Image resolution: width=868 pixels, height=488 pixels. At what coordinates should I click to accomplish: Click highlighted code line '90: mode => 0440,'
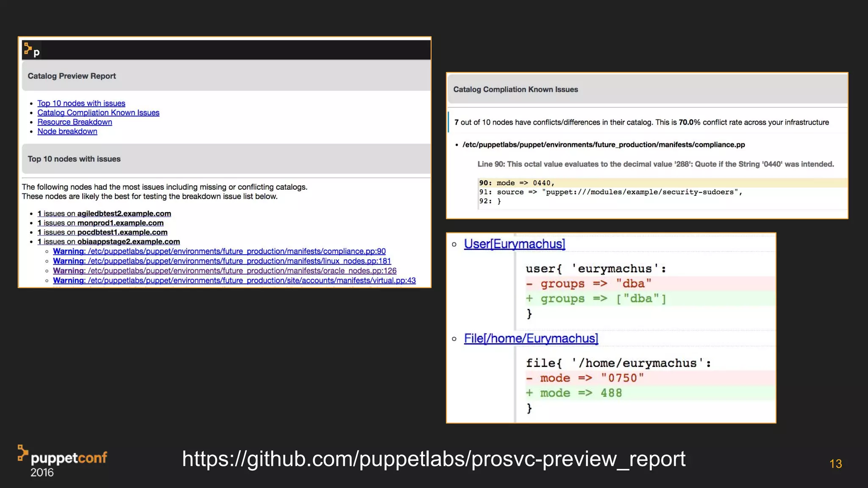pyautogui.click(x=662, y=183)
